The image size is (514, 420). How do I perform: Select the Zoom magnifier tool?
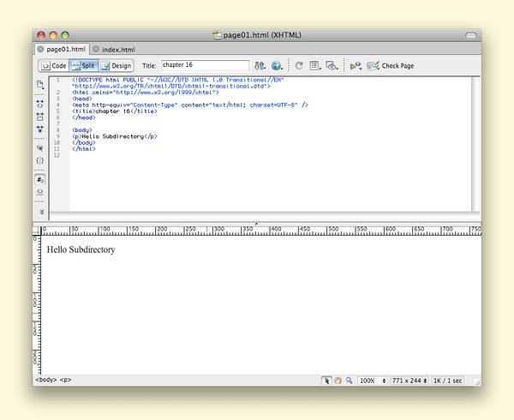click(x=349, y=380)
